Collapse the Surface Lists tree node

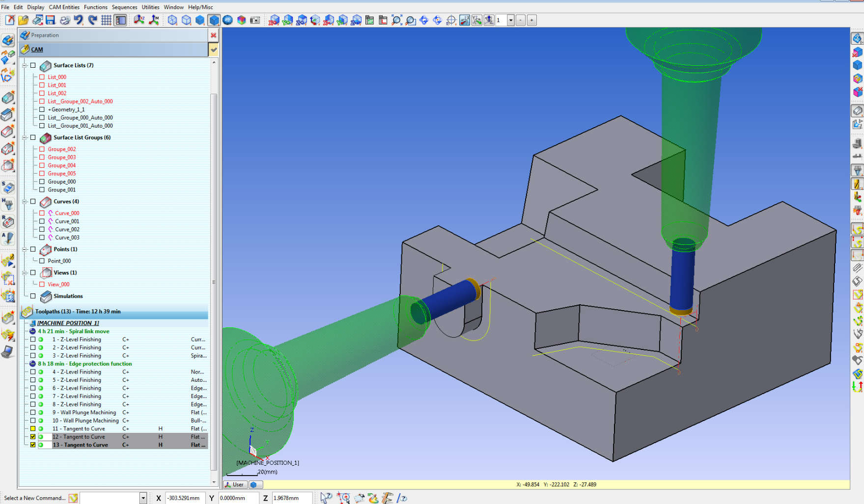pos(25,65)
